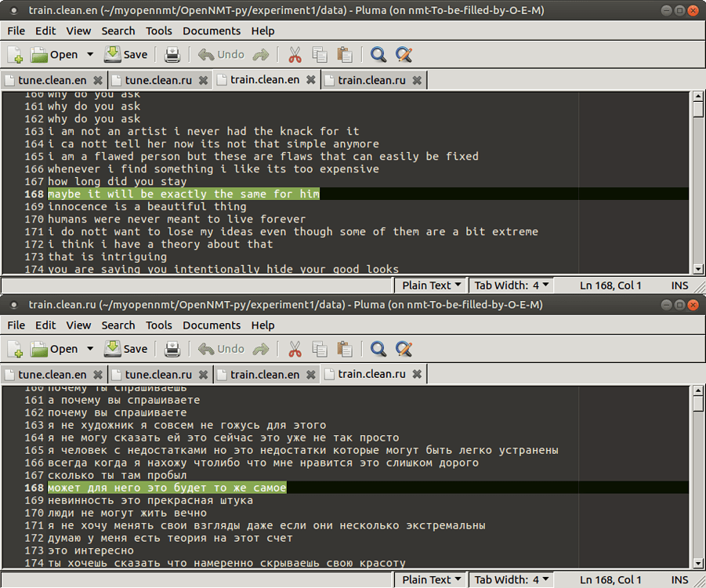Screen dimensions: 706x588
Task: Paste clipboard in bottom window toolbar
Action: coord(345,349)
